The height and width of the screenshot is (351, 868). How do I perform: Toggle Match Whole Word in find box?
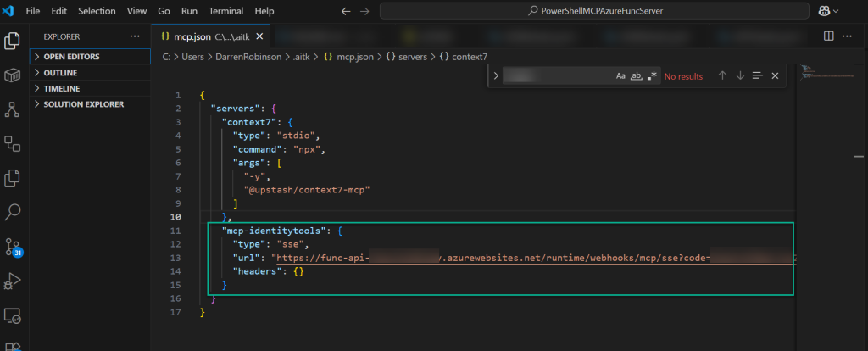click(637, 75)
